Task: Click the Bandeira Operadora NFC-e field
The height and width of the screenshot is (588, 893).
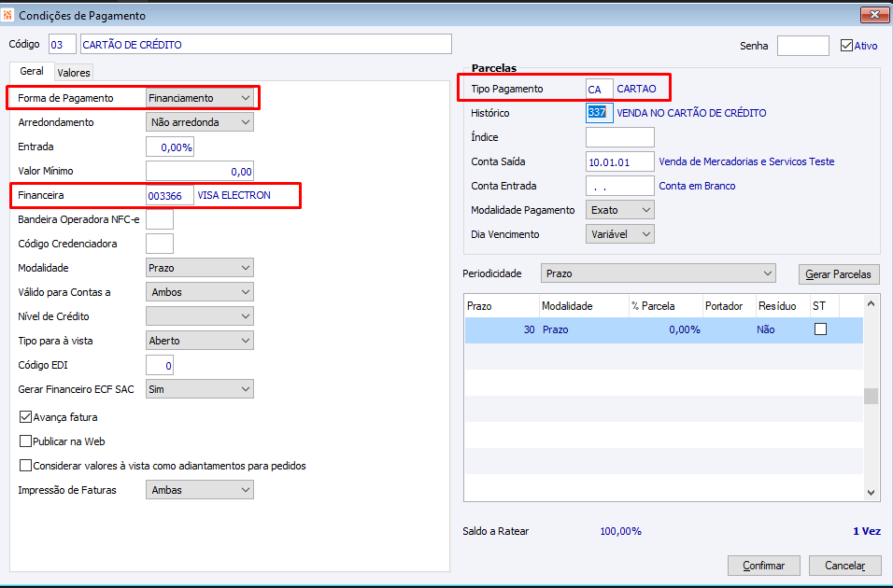Action: click(160, 219)
